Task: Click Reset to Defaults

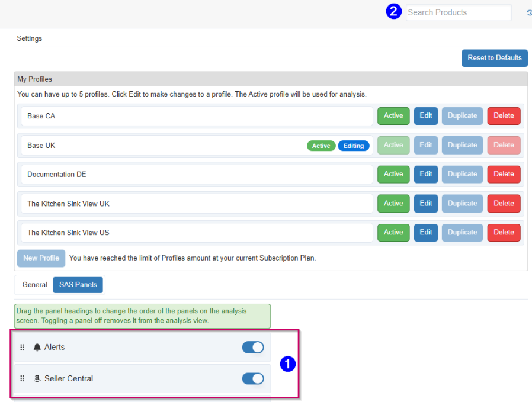Action: pyautogui.click(x=495, y=58)
